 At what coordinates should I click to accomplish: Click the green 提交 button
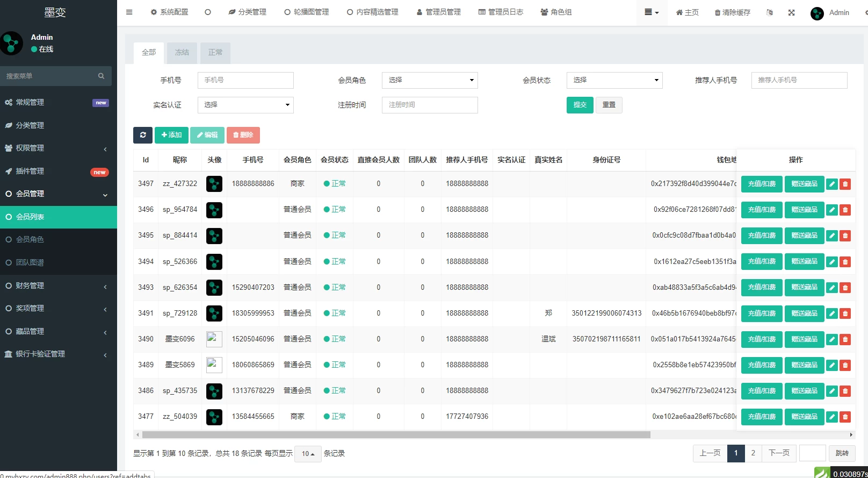[x=580, y=105]
